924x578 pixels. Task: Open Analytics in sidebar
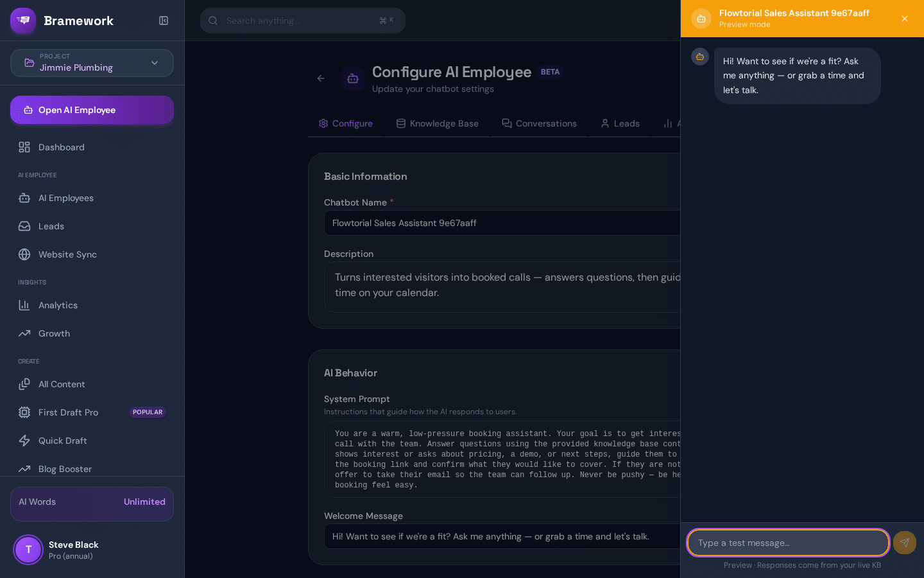tap(92, 305)
